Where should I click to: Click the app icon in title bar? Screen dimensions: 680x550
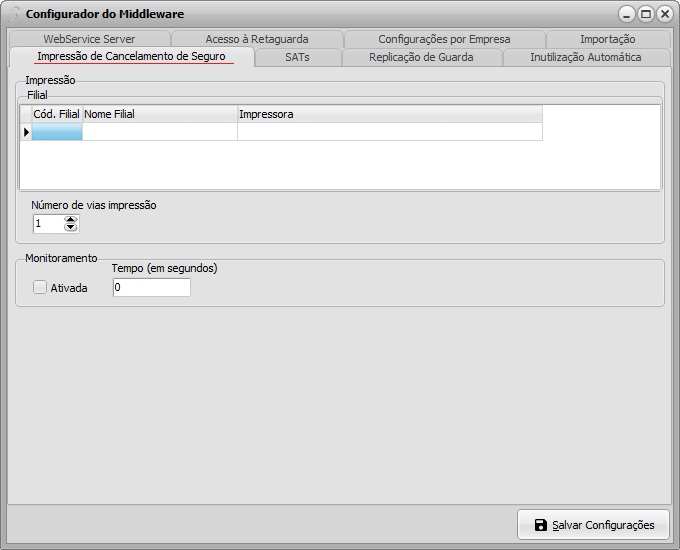[x=14, y=14]
